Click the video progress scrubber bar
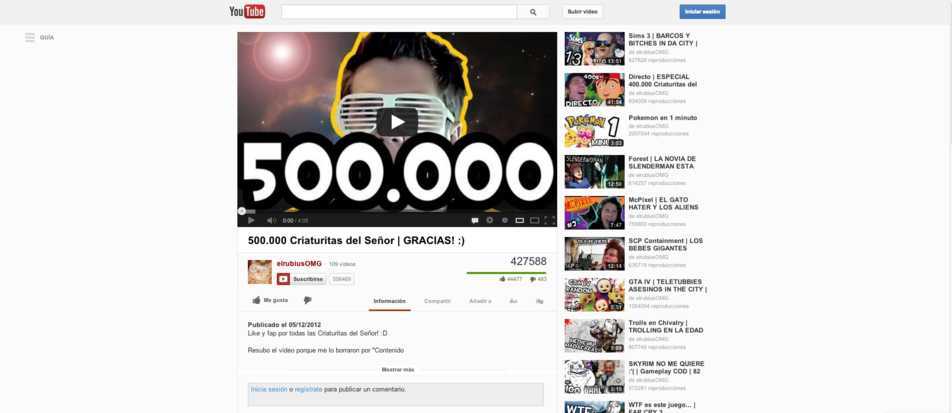The height and width of the screenshot is (413, 952). click(x=397, y=211)
